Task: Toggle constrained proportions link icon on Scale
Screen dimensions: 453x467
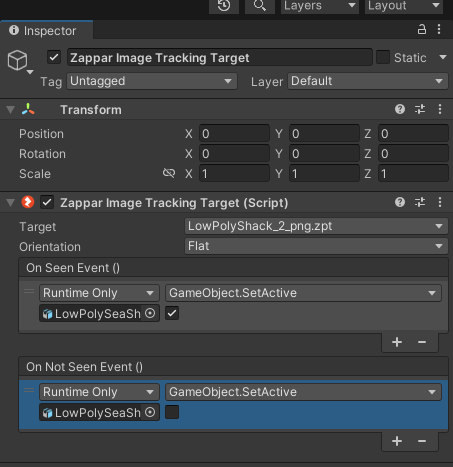Action: 169,173
